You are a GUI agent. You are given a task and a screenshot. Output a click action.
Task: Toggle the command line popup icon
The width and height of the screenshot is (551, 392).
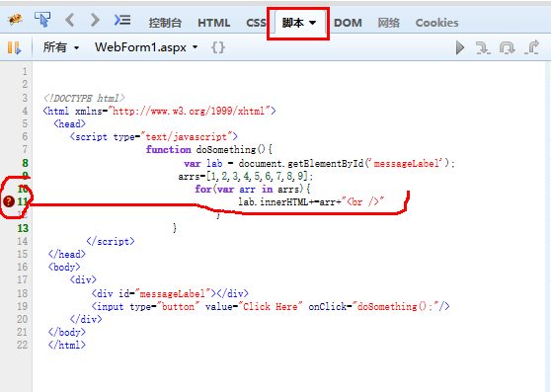click(x=122, y=20)
